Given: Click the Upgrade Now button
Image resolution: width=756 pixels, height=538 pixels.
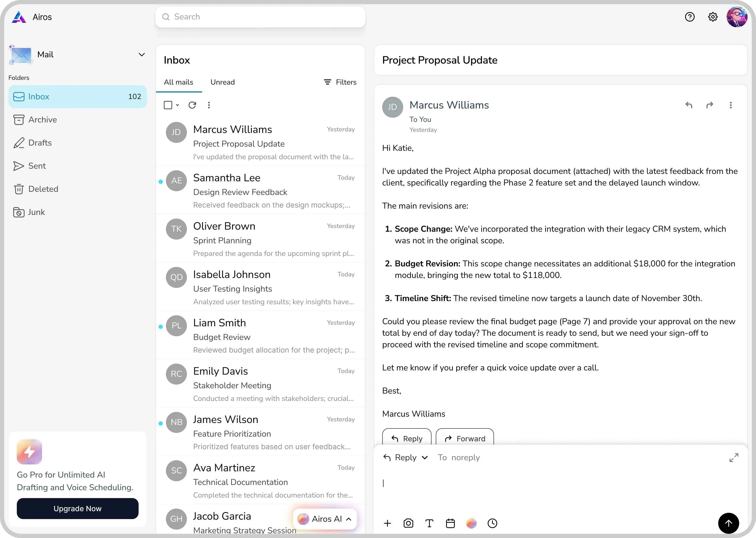Looking at the screenshot, I should pyautogui.click(x=77, y=509).
